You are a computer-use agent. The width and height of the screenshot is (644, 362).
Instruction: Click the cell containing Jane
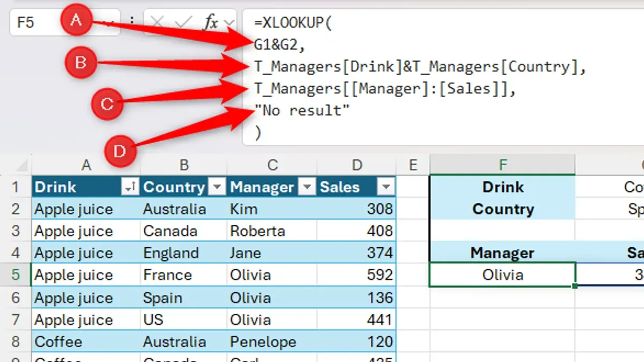tap(272, 253)
